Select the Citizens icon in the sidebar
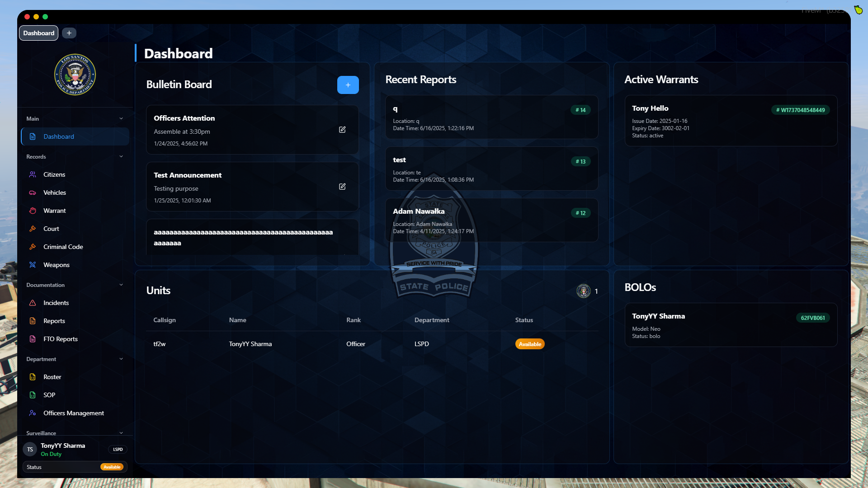The height and width of the screenshot is (488, 868). point(33,174)
